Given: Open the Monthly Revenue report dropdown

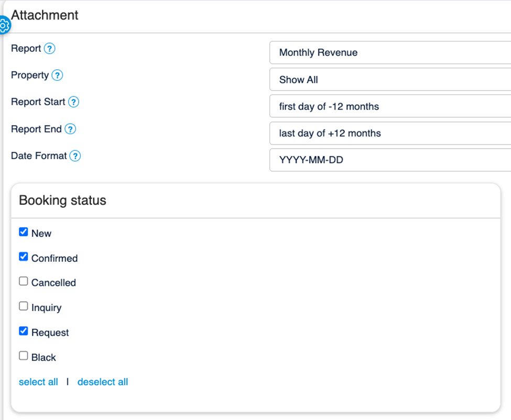Looking at the screenshot, I should click(390, 53).
